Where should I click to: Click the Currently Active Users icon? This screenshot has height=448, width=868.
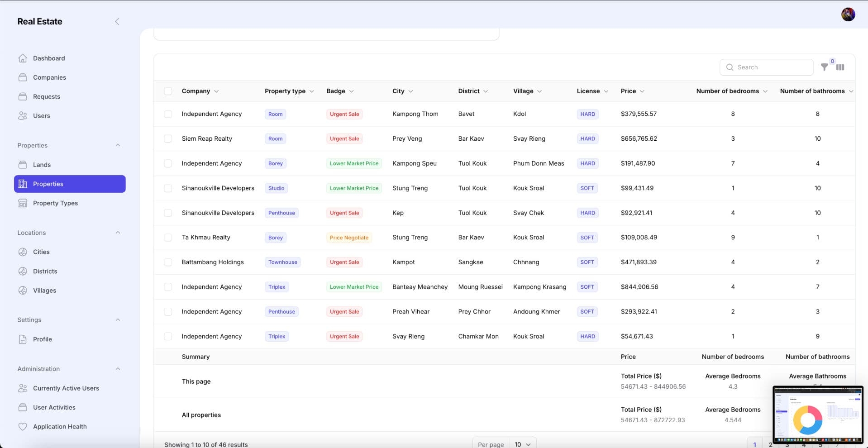[x=23, y=388]
